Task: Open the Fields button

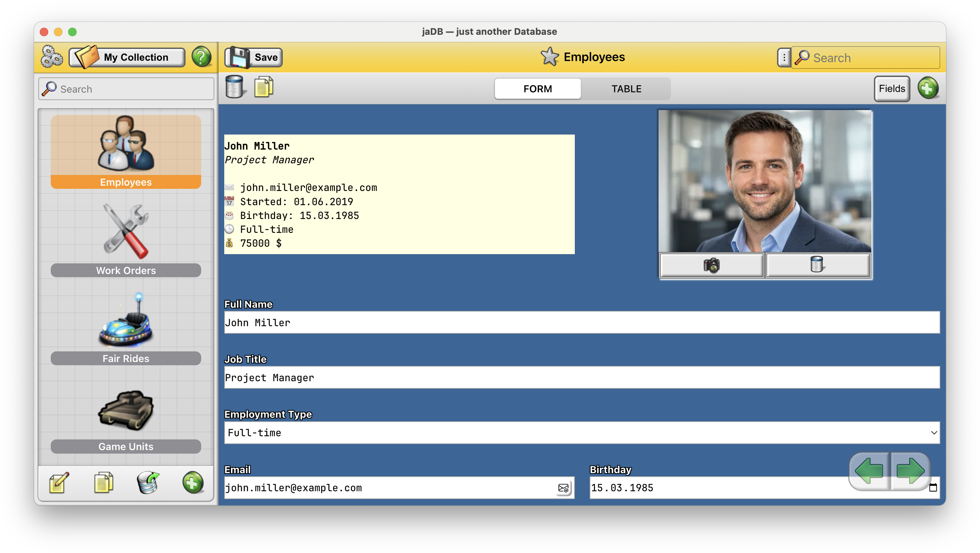Action: click(x=892, y=88)
